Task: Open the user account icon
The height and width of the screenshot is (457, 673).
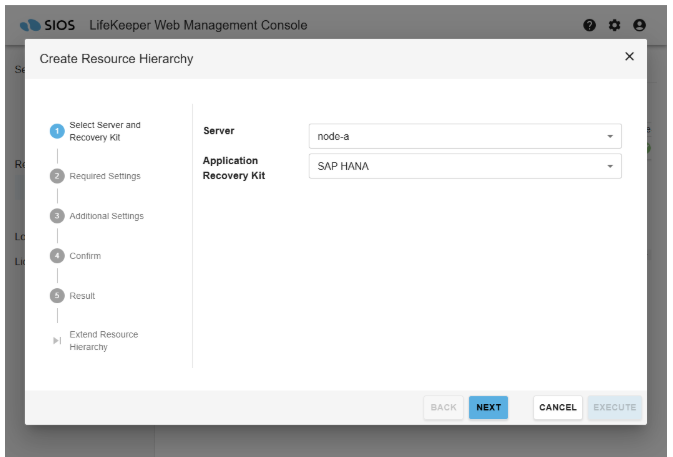Action: click(x=640, y=25)
